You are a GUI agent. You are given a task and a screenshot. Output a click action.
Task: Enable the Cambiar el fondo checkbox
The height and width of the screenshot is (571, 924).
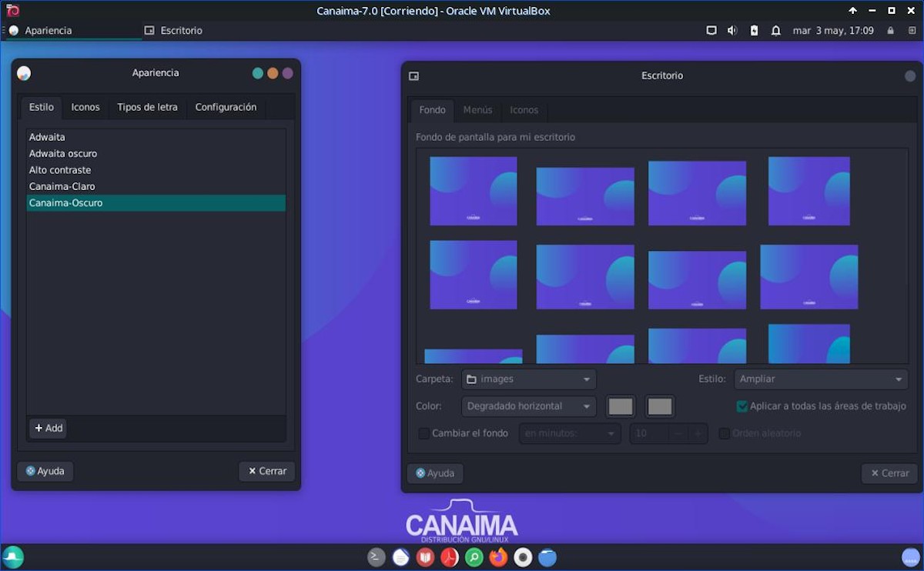(424, 433)
